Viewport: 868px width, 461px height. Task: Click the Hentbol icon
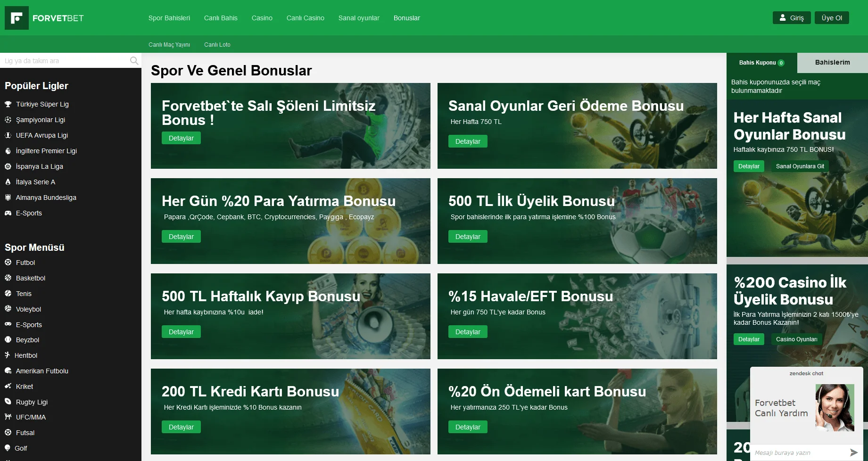point(7,355)
